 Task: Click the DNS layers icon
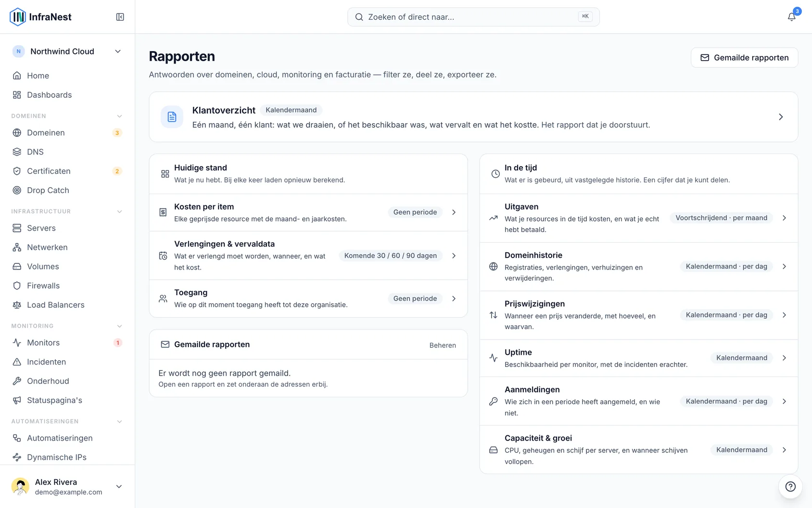point(17,152)
